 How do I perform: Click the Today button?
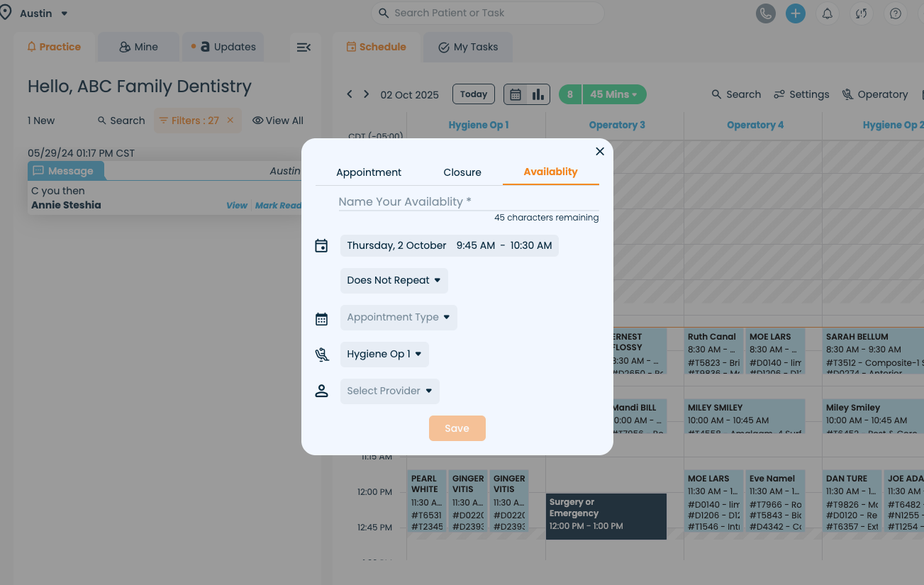[x=474, y=94]
